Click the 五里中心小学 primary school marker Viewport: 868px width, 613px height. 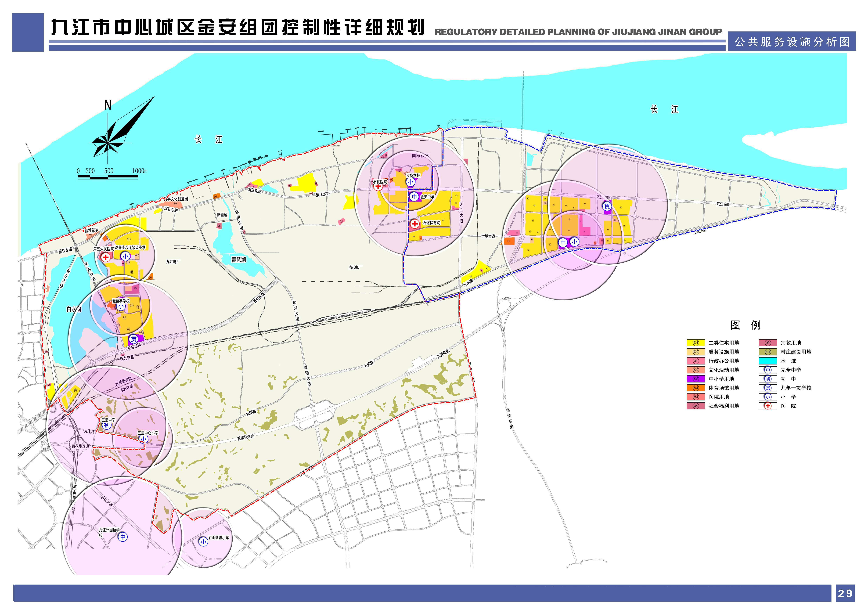click(144, 439)
